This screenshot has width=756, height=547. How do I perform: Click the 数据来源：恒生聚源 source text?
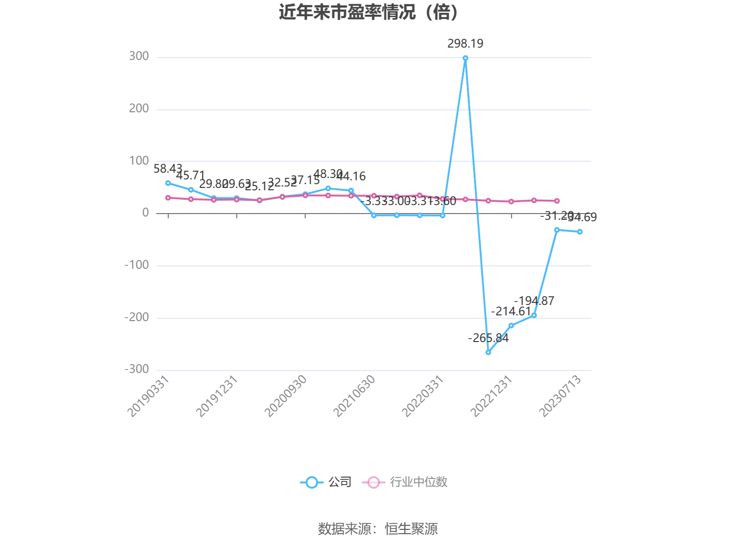(x=378, y=529)
